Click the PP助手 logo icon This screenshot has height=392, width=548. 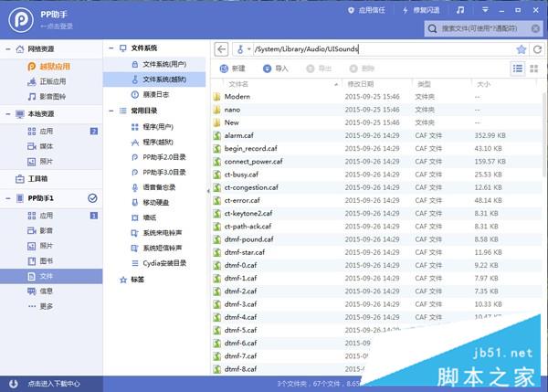tap(21, 20)
